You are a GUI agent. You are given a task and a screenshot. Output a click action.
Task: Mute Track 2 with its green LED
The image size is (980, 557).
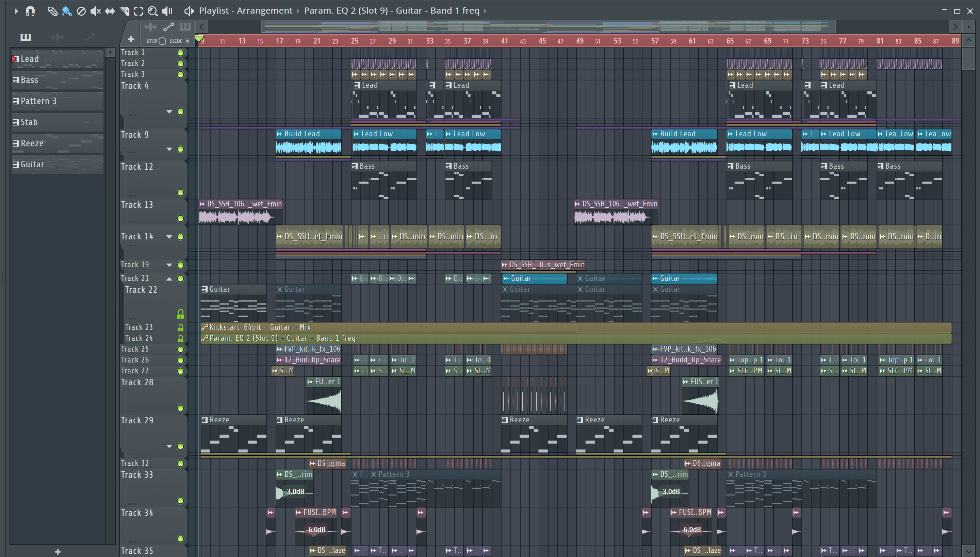[180, 64]
